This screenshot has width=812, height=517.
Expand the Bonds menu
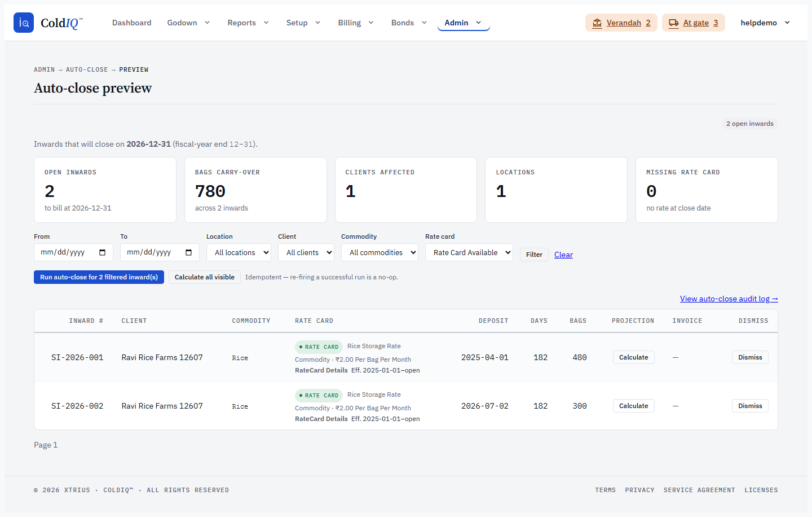point(409,23)
